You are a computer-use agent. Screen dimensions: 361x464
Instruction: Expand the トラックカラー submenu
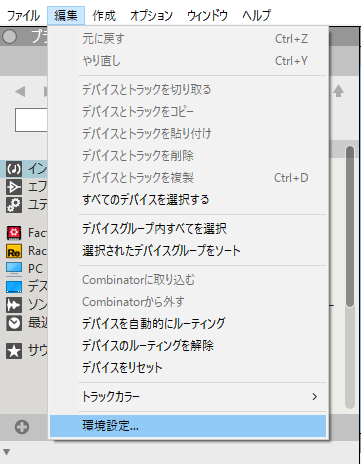[x=188, y=397]
